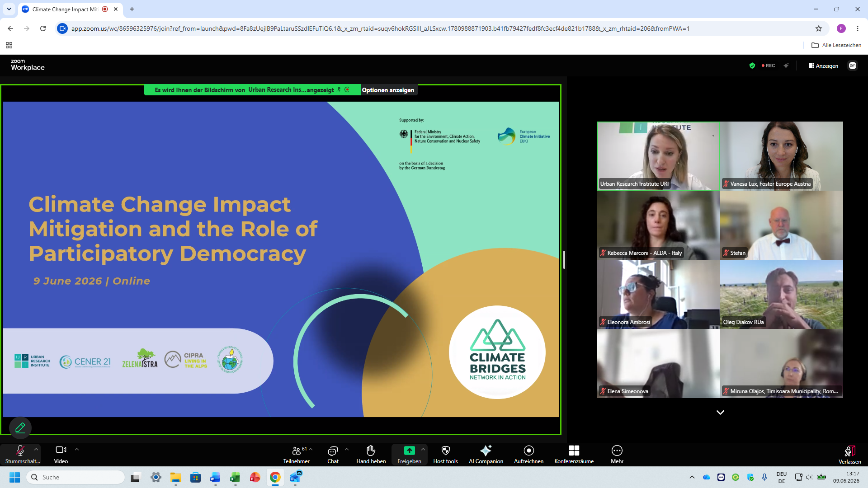The image size is (868, 488).
Task: Click the taskbar Suche search box
Action: pyautogui.click(x=75, y=477)
